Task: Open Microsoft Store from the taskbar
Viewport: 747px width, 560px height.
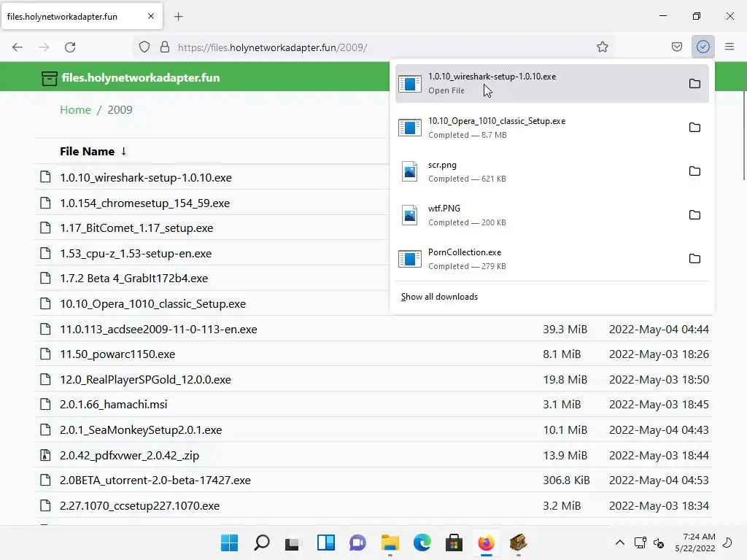Action: pos(454,542)
